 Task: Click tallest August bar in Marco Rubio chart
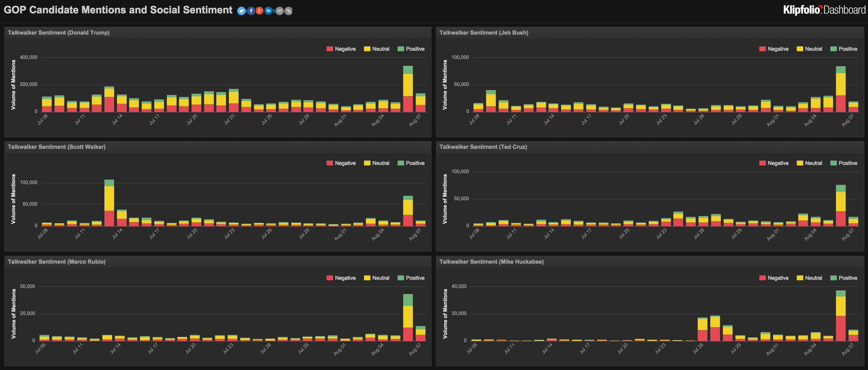pos(408,318)
